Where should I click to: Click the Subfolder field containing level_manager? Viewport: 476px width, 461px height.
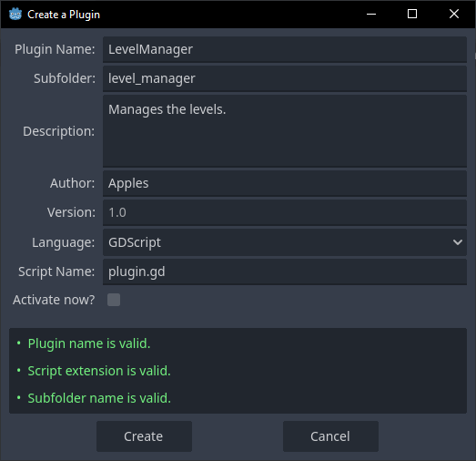[x=285, y=78]
